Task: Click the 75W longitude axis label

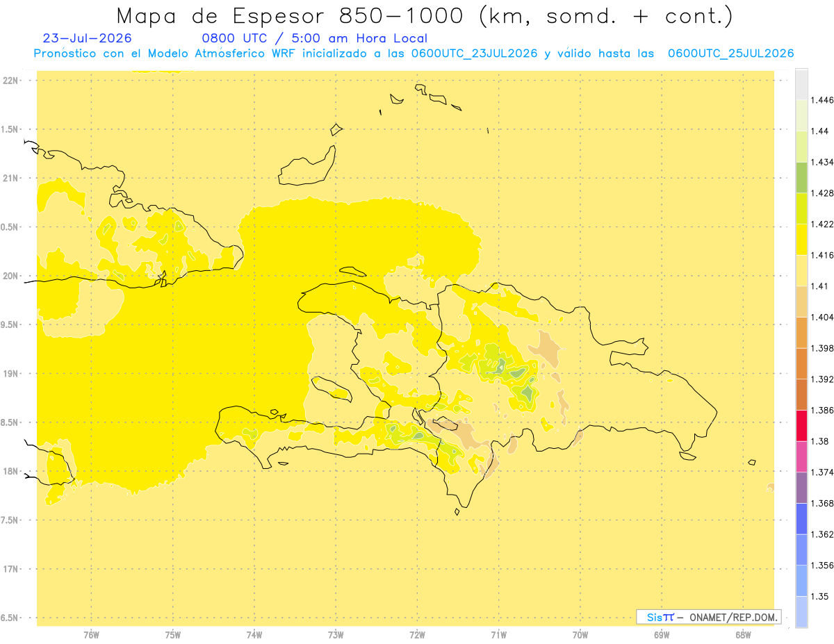Action: [173, 635]
